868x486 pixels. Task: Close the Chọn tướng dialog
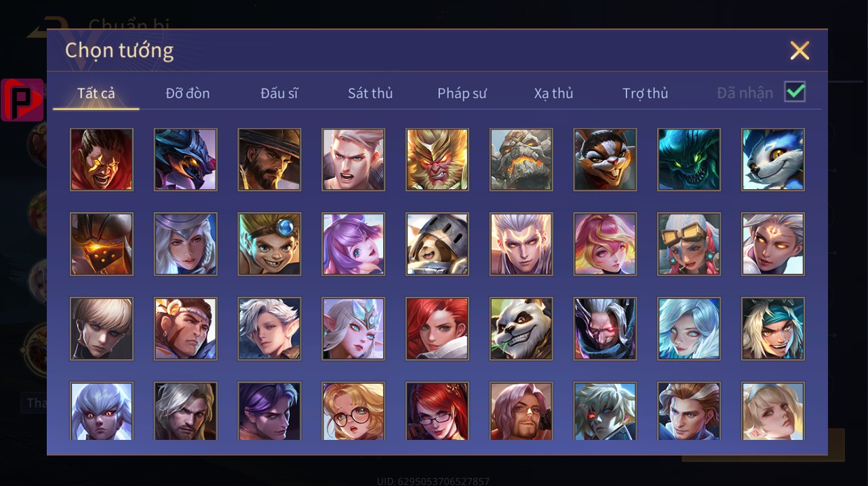[800, 50]
